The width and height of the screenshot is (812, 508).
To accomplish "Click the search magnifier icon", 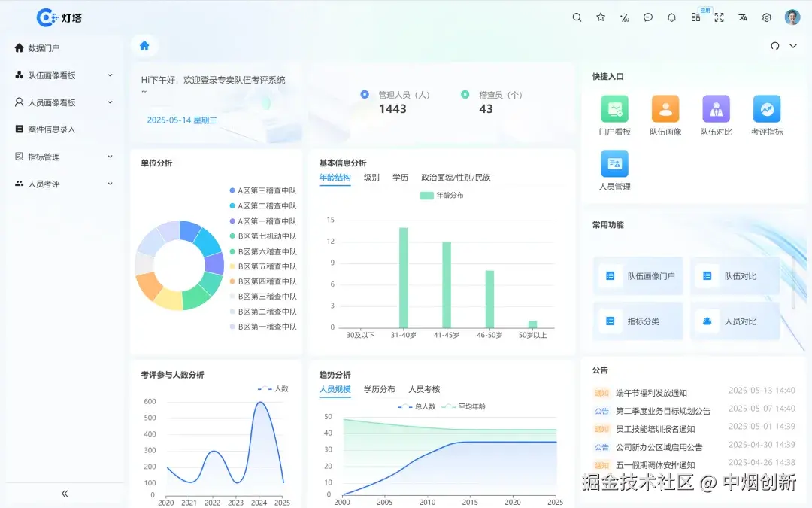I will [577, 17].
